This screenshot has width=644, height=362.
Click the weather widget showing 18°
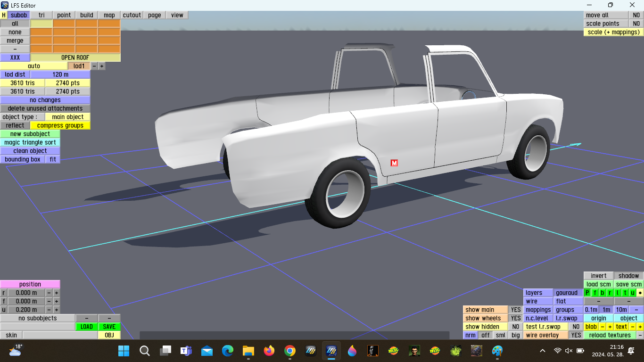(x=15, y=350)
